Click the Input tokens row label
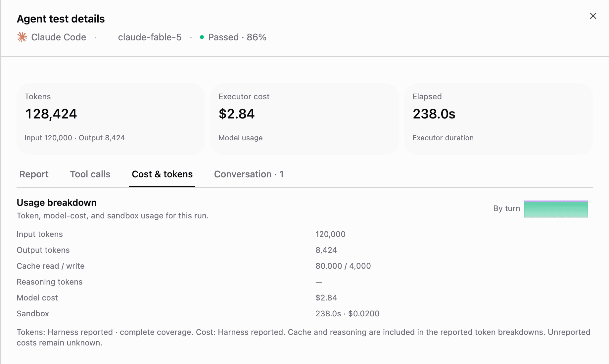 click(40, 234)
